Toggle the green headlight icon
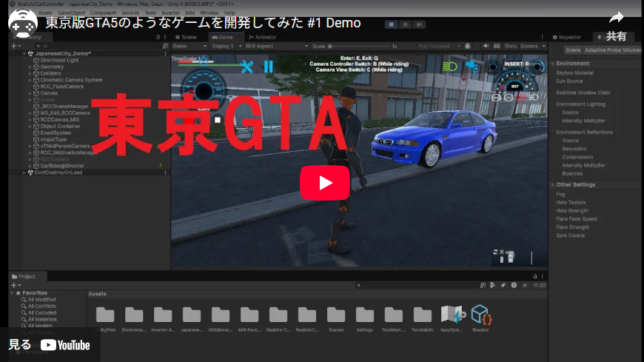This screenshot has width=644, height=362. tap(449, 66)
